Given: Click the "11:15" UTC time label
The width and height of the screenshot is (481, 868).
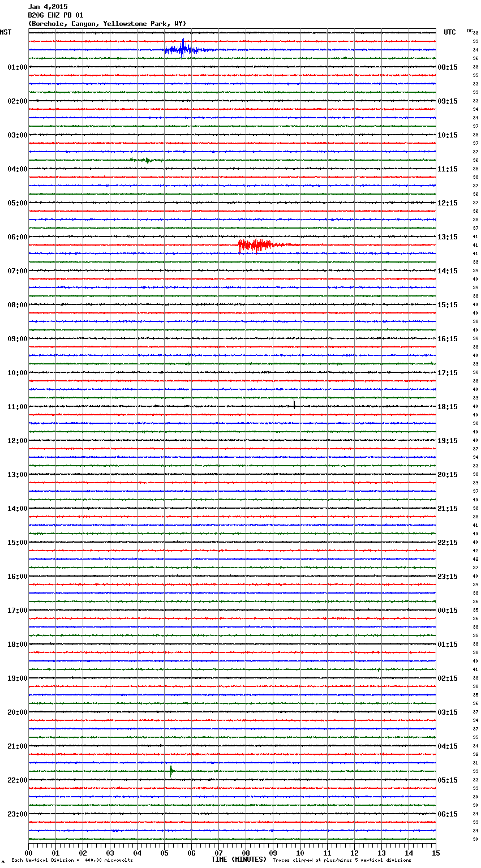Looking at the screenshot, I should 448,169.
